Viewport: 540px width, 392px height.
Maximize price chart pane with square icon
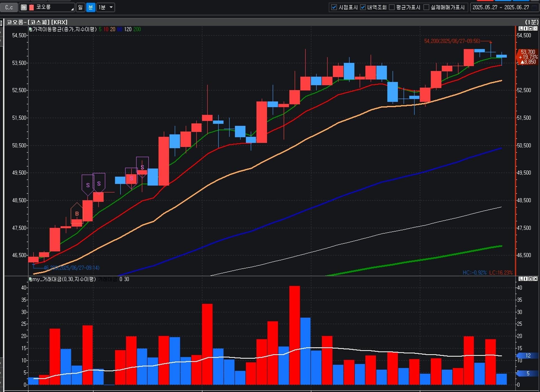coord(530,28)
